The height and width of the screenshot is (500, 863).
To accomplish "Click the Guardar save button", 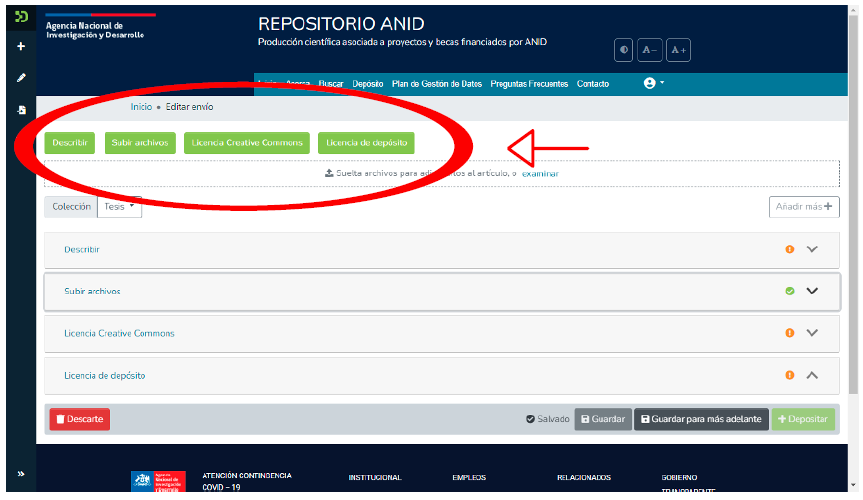I will pos(603,419).
